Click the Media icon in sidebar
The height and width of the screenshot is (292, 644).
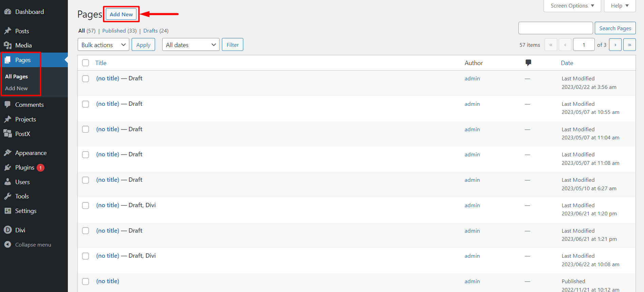(x=7, y=45)
